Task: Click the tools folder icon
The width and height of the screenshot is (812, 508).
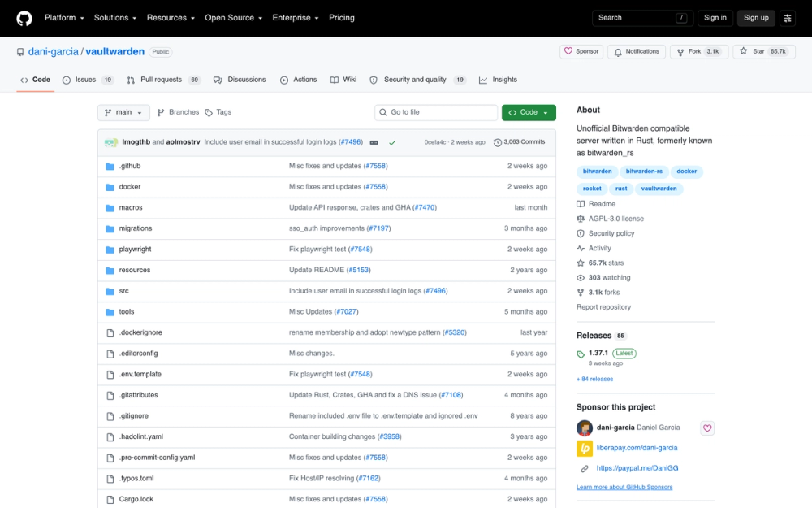Action: click(110, 312)
